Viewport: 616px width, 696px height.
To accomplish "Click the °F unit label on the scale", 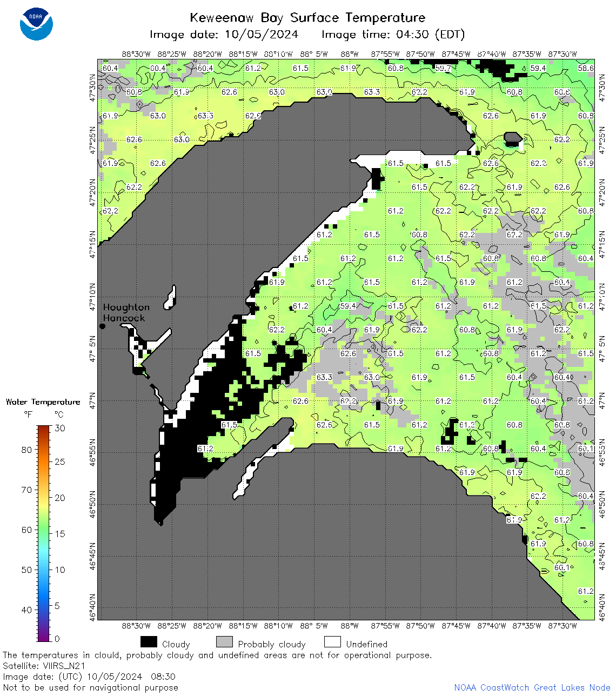I will (28, 414).
